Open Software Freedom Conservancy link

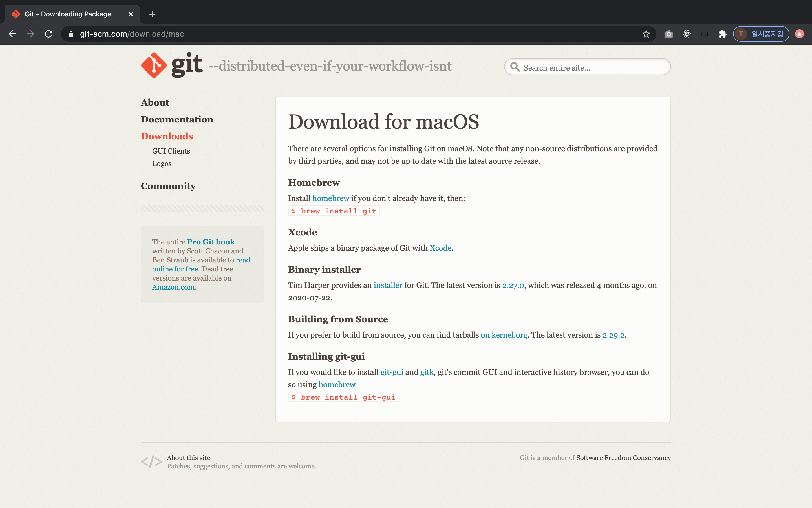[x=623, y=457]
